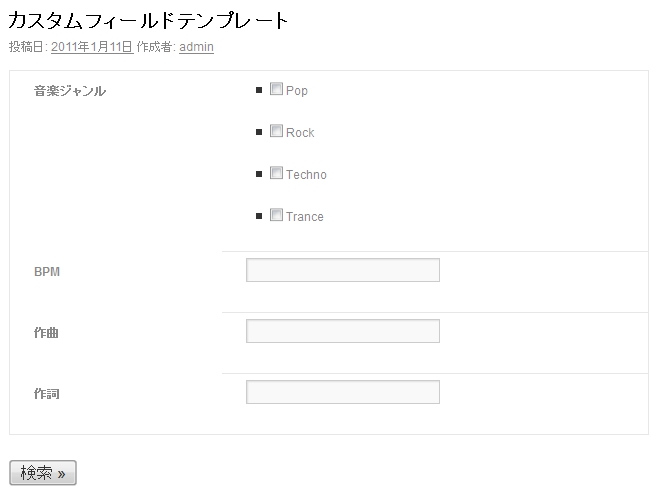Click the 音楽ジャンル row label

tap(70, 92)
